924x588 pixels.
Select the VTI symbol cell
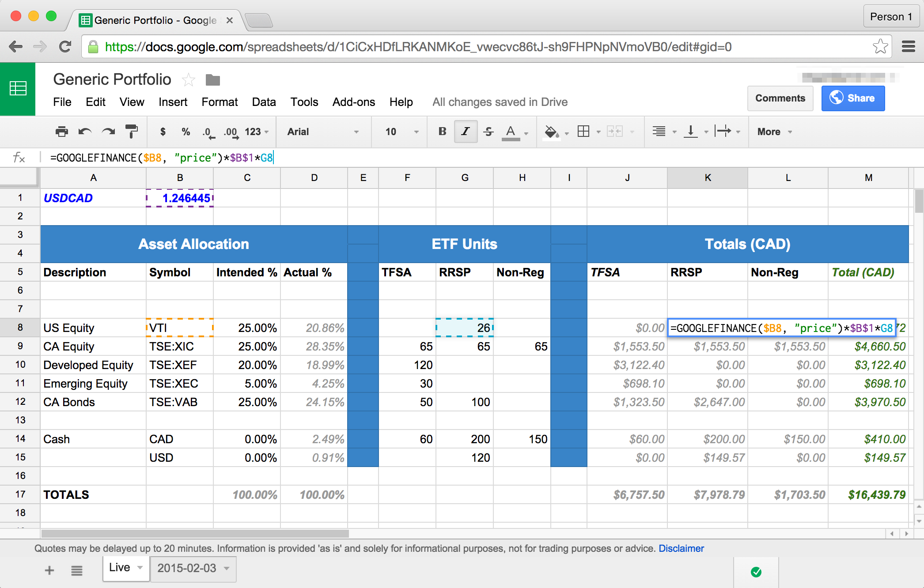[180, 328]
